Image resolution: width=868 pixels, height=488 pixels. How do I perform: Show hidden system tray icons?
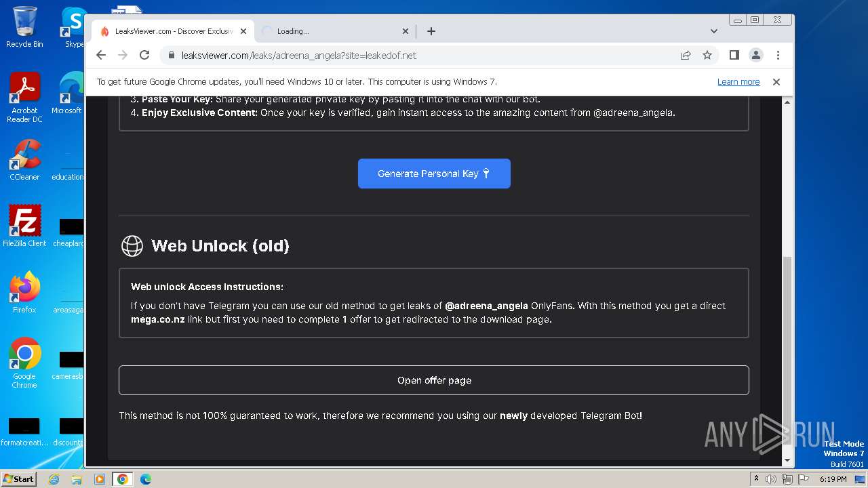coord(756,479)
